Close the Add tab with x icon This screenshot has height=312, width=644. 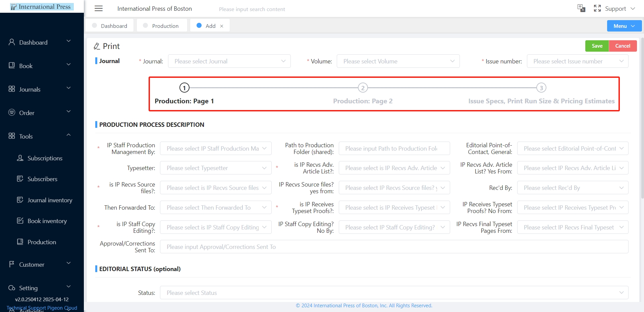coord(222,26)
